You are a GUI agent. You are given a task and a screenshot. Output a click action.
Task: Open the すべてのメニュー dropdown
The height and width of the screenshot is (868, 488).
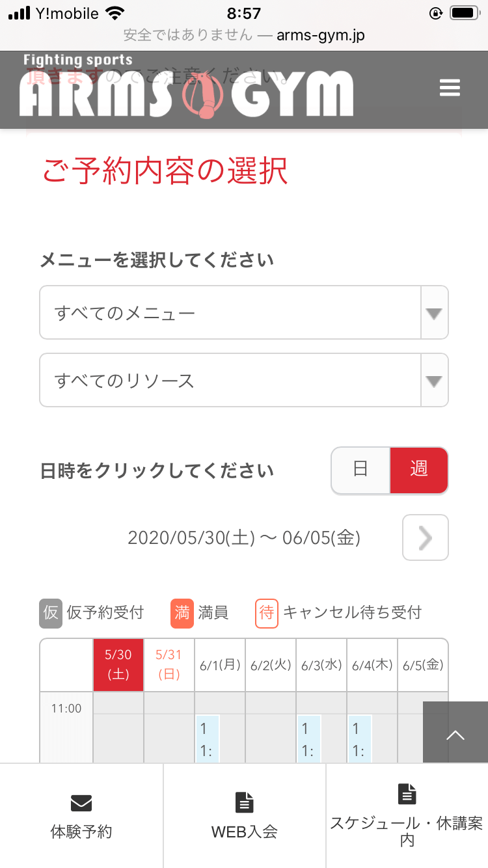tap(243, 313)
